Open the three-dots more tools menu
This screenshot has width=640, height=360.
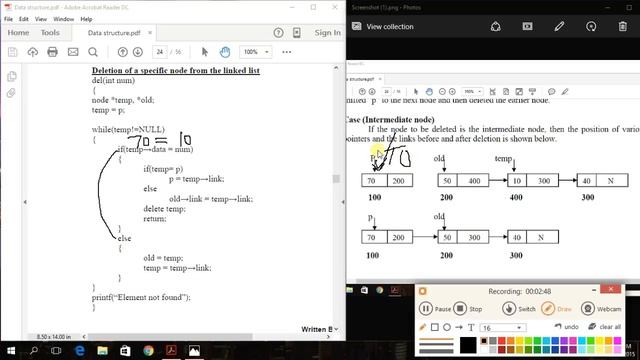point(287,52)
